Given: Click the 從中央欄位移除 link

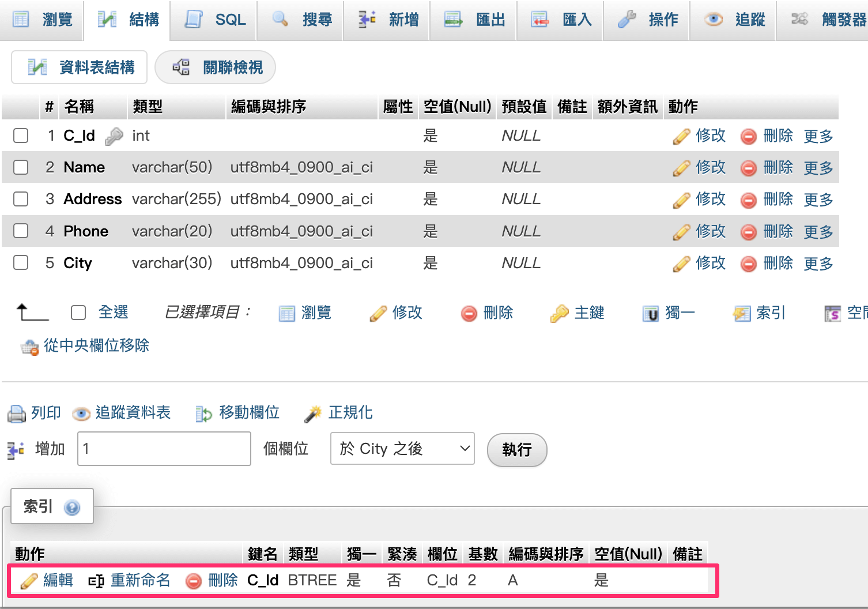Looking at the screenshot, I should (x=96, y=345).
